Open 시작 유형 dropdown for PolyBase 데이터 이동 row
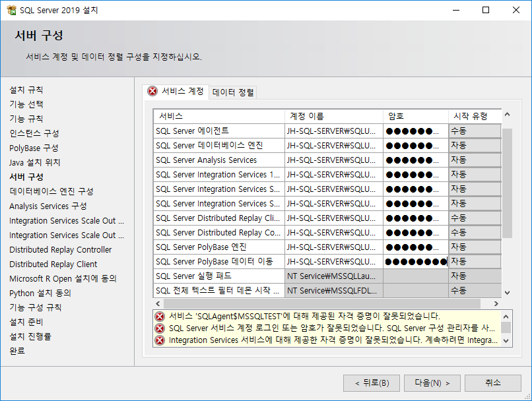The height and width of the screenshot is (401, 532). tap(475, 262)
